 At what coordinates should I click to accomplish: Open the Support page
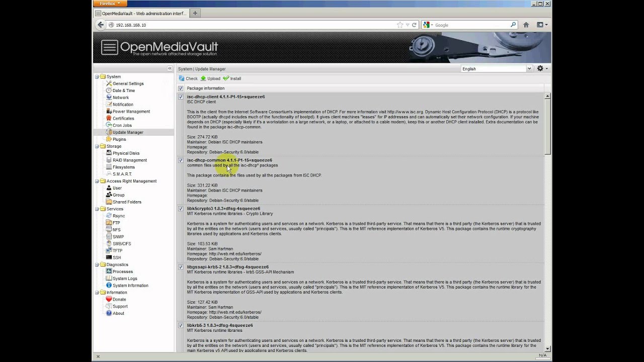coord(120,306)
